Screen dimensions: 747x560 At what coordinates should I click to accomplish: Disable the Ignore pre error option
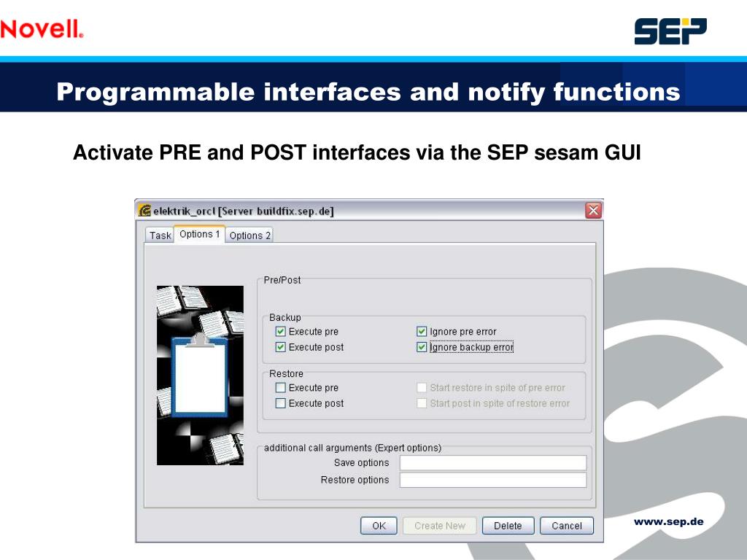coord(422,332)
